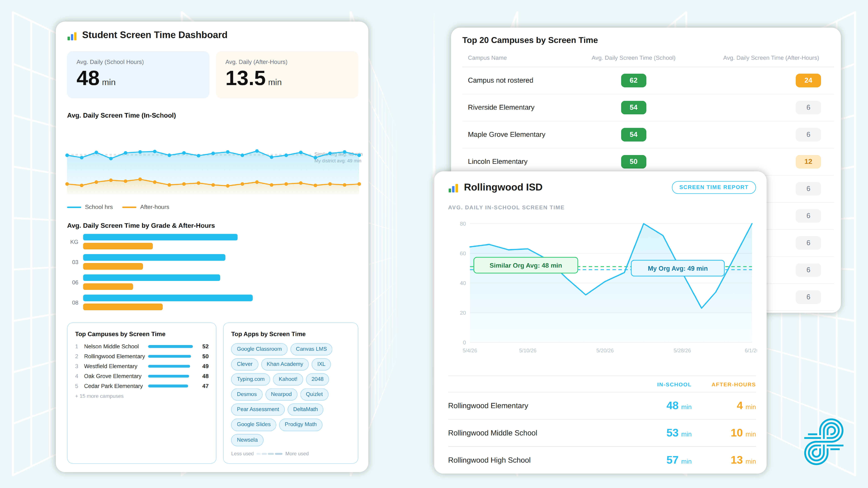Click the Rollingwood ISD bar-chart logo
This screenshot has height=488, width=868.
[453, 188]
